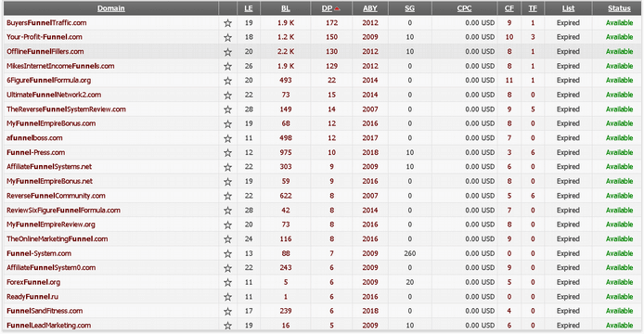Favorite Your-Profit-Funnel.com with its star

point(227,37)
